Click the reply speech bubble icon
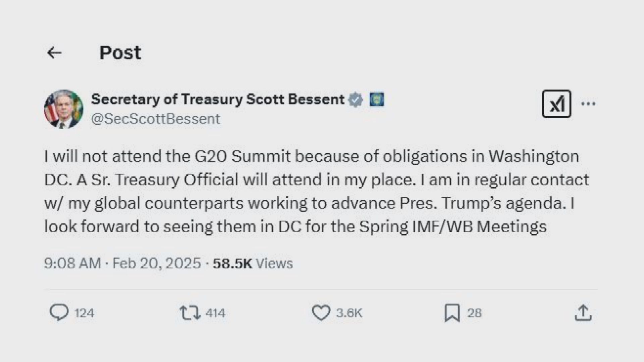This screenshot has width=644, height=362. pyautogui.click(x=59, y=313)
